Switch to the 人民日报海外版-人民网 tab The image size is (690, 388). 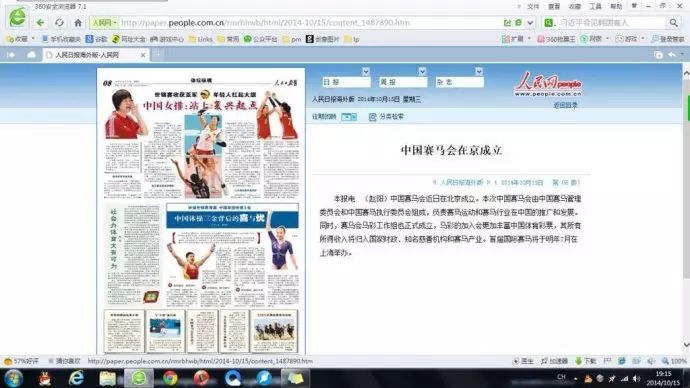click(x=96, y=55)
